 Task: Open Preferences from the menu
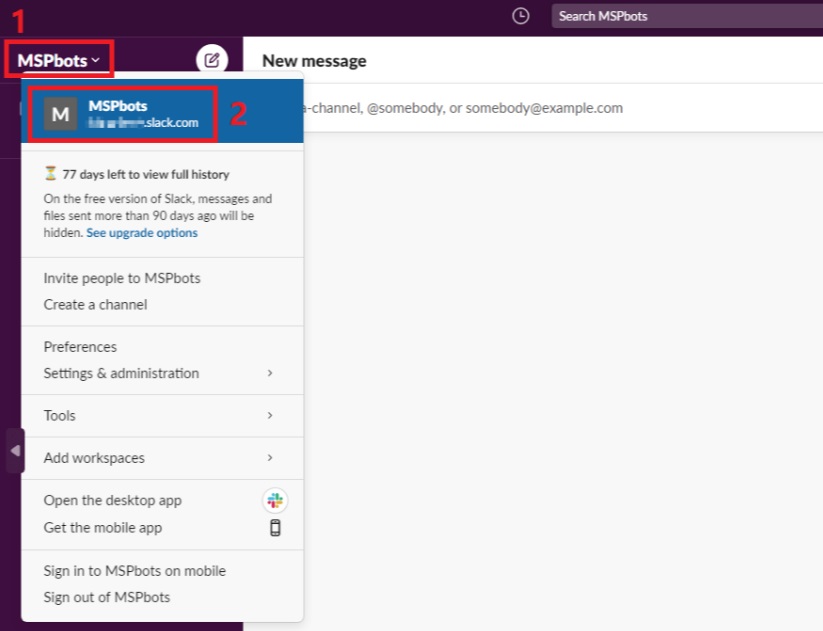coord(162,346)
